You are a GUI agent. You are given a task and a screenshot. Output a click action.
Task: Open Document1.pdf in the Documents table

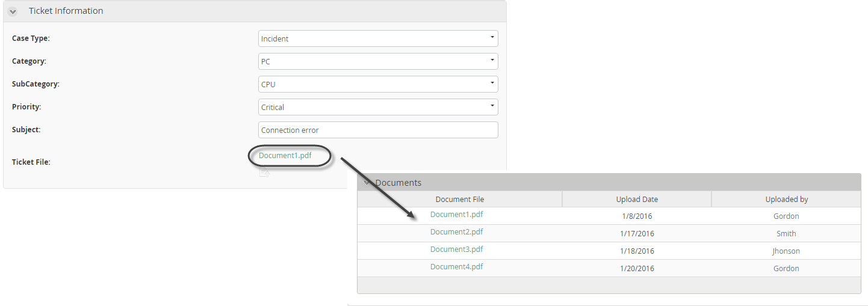click(457, 215)
